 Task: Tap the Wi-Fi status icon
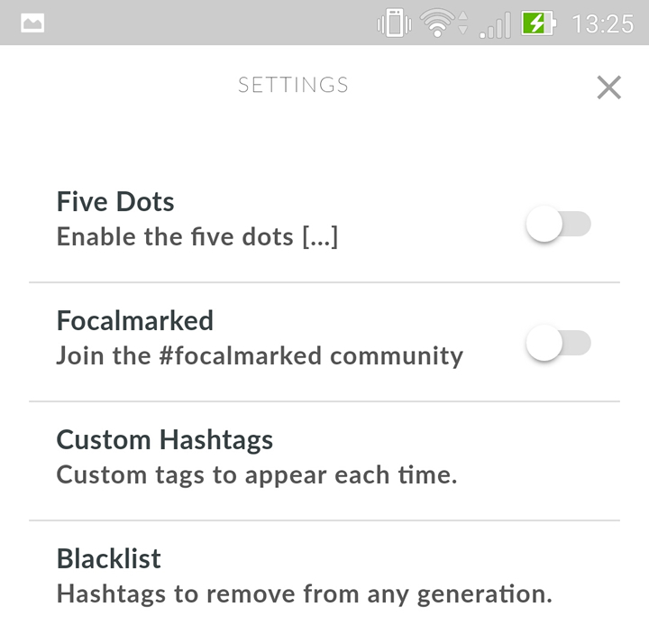438,23
